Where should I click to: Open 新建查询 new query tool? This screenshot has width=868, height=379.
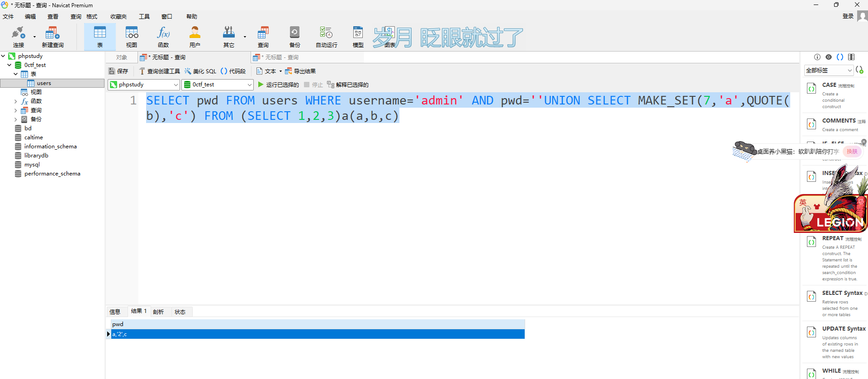tap(52, 37)
